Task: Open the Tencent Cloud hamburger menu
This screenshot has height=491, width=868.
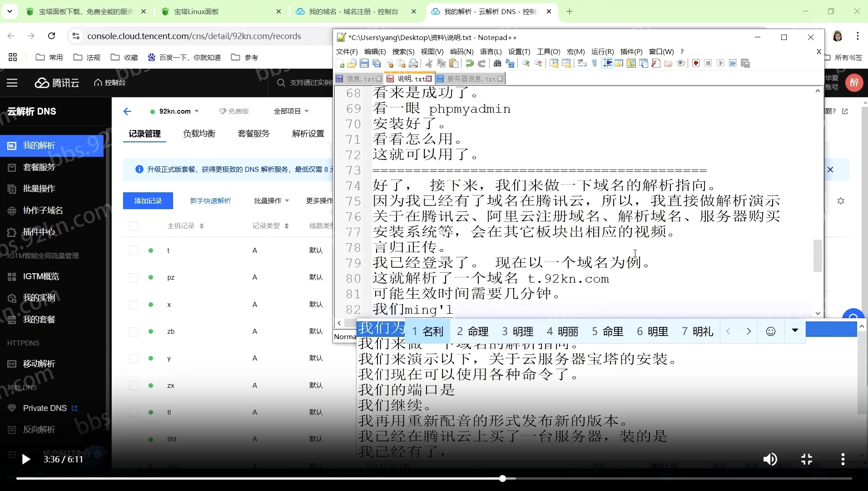Action: pyautogui.click(x=12, y=83)
